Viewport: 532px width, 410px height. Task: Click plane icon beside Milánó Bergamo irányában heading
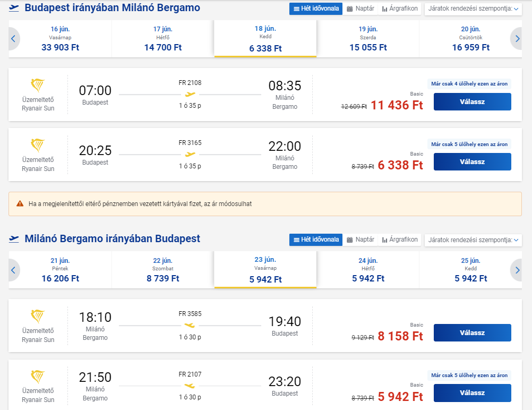click(14, 239)
